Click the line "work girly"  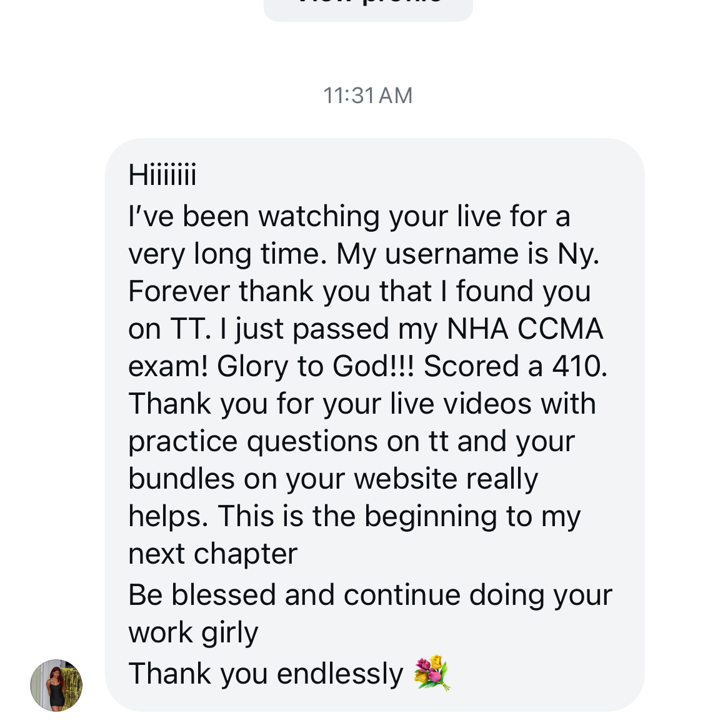pyautogui.click(x=193, y=632)
